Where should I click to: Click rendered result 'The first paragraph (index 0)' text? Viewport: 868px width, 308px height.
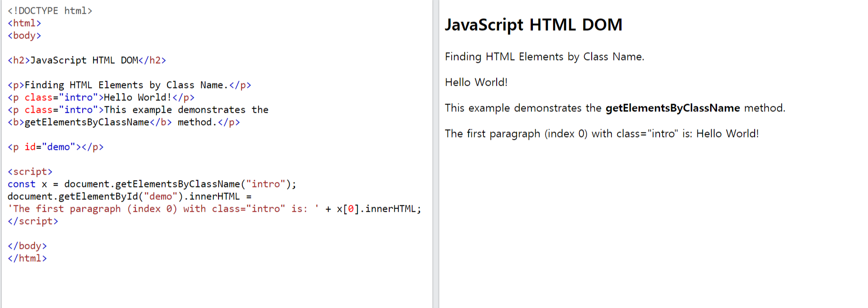click(x=602, y=134)
